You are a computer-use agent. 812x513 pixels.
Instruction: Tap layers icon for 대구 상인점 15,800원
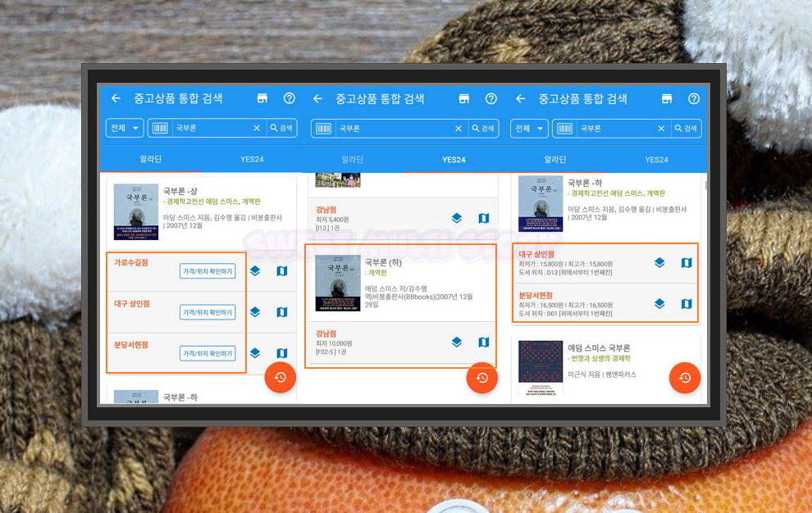[x=659, y=262]
